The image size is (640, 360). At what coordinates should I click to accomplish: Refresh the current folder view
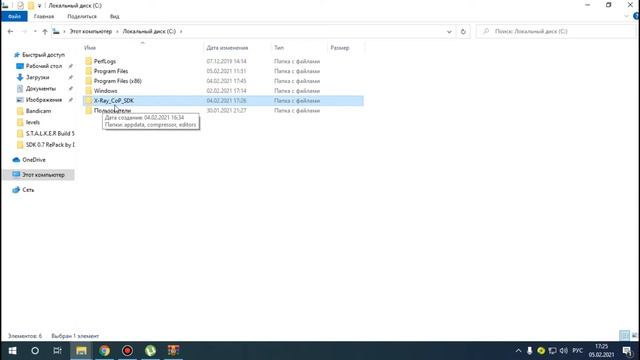(x=463, y=31)
